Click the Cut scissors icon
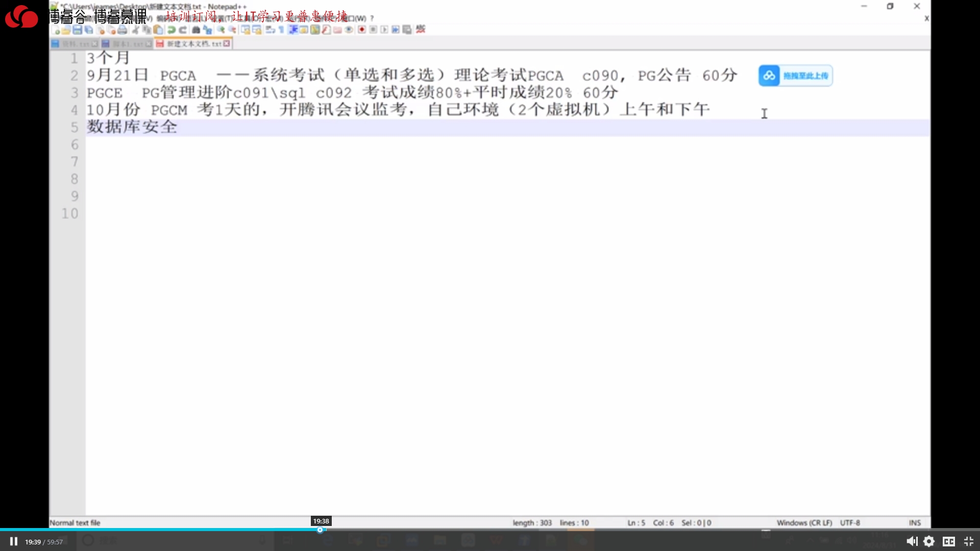The image size is (980, 551). pyautogui.click(x=135, y=30)
